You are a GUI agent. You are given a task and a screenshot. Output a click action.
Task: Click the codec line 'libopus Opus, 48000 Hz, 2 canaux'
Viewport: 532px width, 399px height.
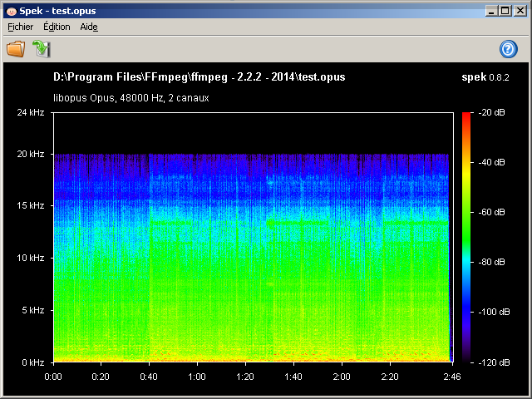(131, 98)
